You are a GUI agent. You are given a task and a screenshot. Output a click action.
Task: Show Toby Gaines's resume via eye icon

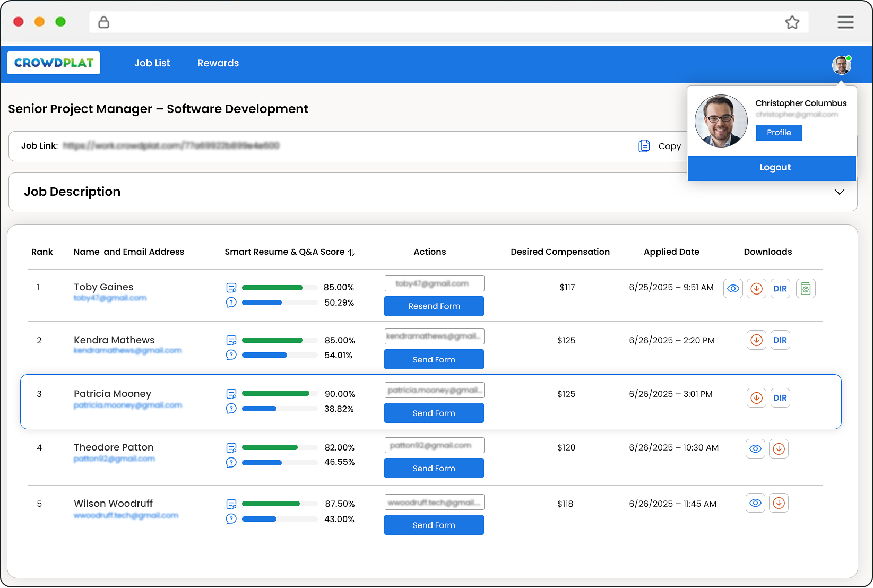point(733,288)
